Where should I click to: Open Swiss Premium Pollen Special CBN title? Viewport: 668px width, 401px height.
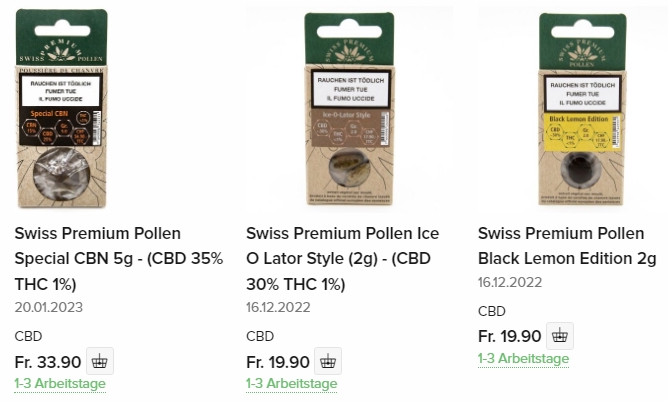[119, 259]
